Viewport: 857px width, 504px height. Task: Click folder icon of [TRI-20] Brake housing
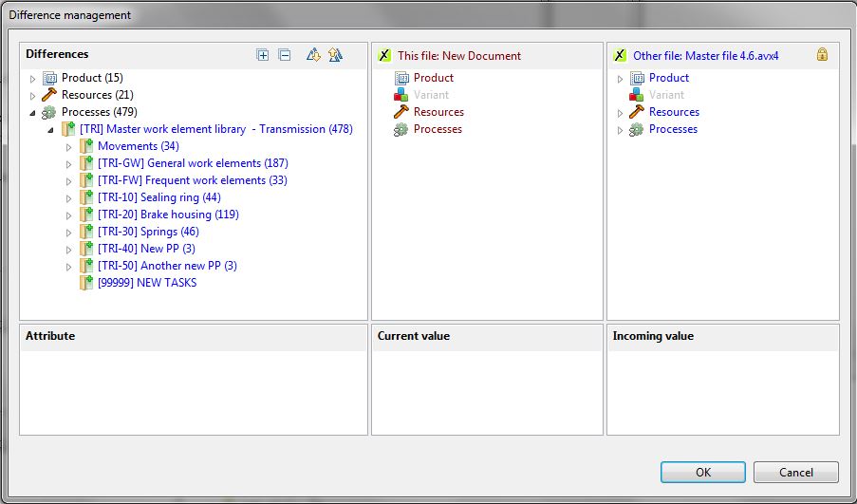click(x=86, y=215)
